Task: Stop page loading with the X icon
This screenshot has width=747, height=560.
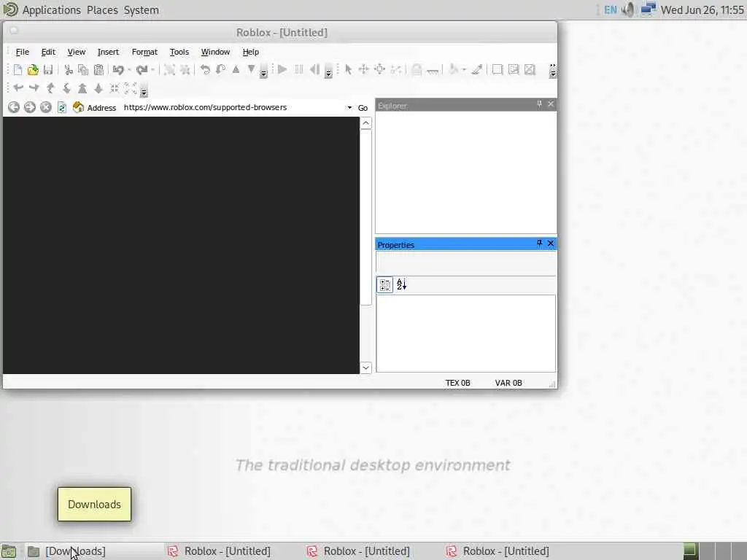Action: click(46, 108)
